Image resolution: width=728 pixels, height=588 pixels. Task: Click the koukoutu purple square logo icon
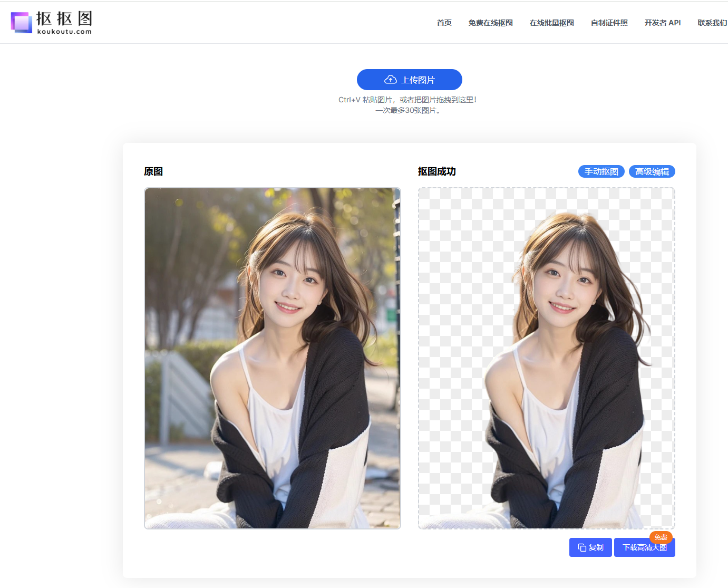pos(22,23)
